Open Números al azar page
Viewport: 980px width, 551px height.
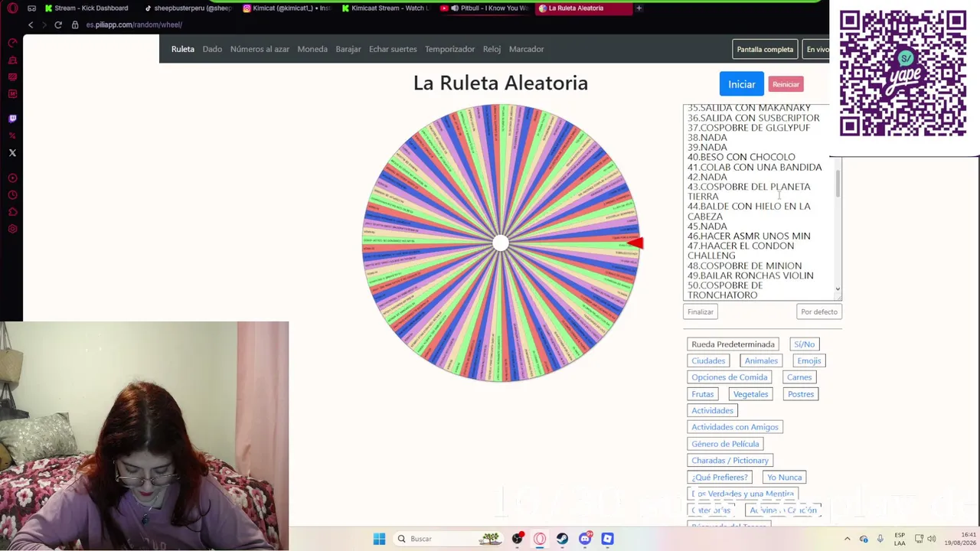[260, 49]
